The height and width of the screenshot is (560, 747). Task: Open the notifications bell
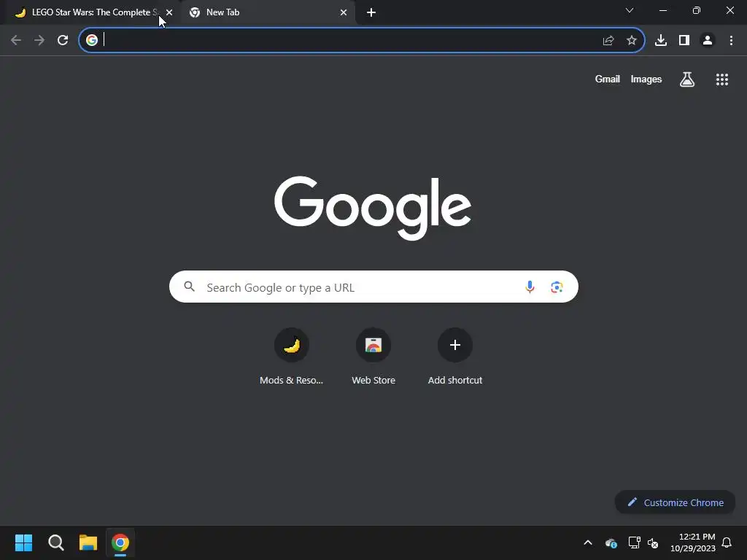point(727,542)
